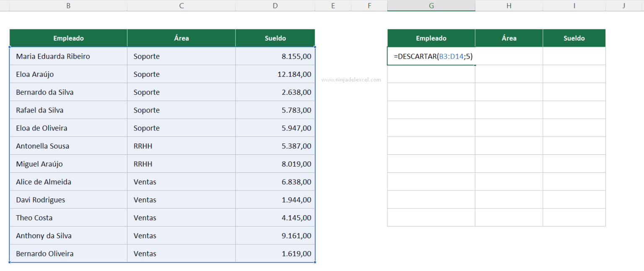The height and width of the screenshot is (271, 644).
Task: Click the salary cell showing 12.184,00
Action: (275, 74)
